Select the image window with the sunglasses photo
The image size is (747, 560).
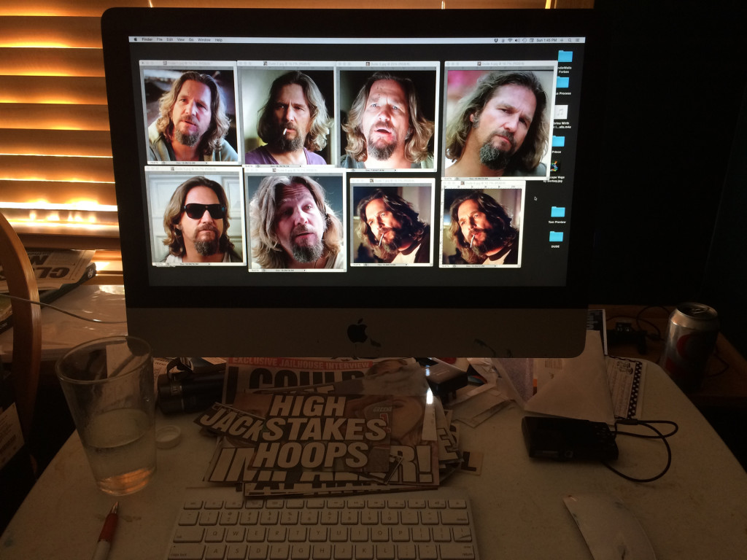tap(195, 216)
